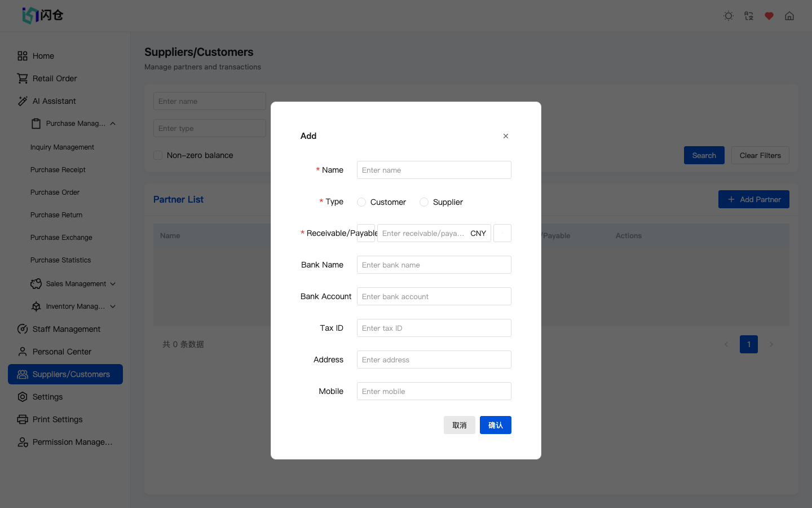Click the home icon in top bar
This screenshot has height=508, width=812.
[789, 16]
